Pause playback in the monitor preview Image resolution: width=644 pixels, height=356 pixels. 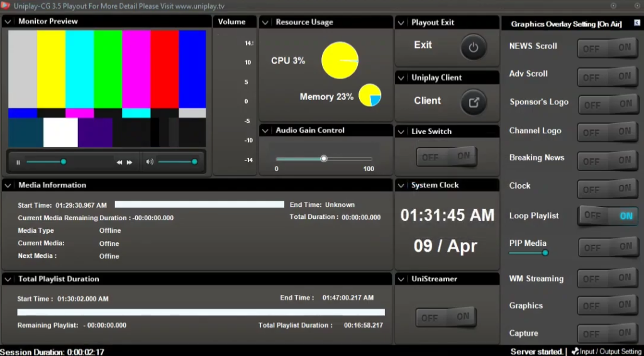pyautogui.click(x=18, y=162)
